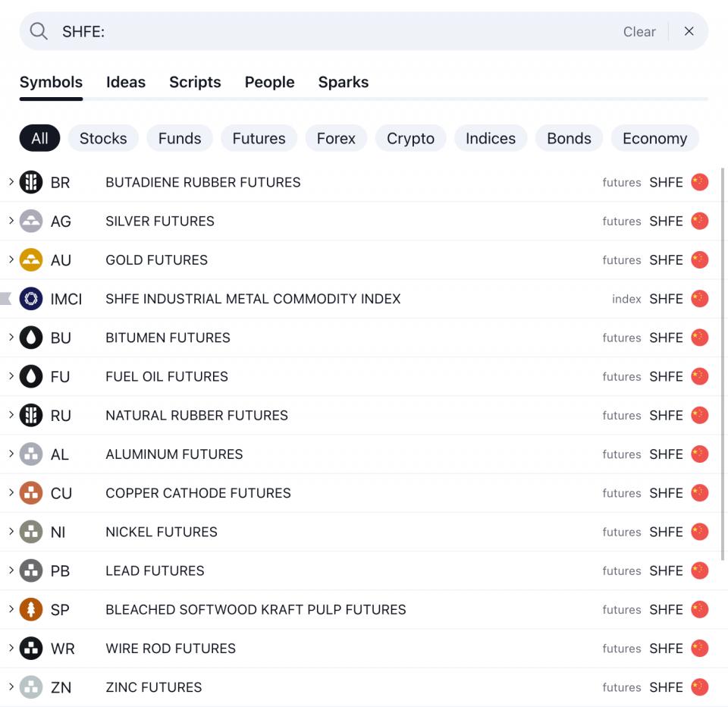The height and width of the screenshot is (707, 728).
Task: Expand the Butadiene Rubber Futures row
Action: [x=11, y=182]
